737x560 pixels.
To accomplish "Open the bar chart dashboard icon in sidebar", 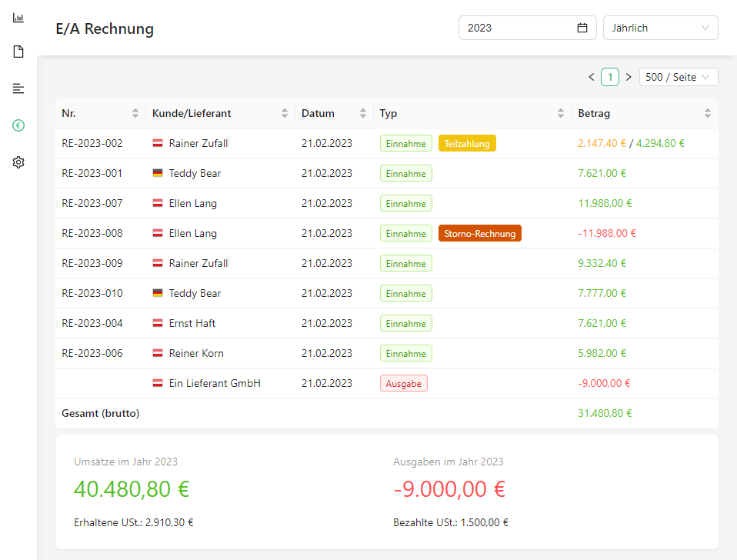I will tap(18, 17).
